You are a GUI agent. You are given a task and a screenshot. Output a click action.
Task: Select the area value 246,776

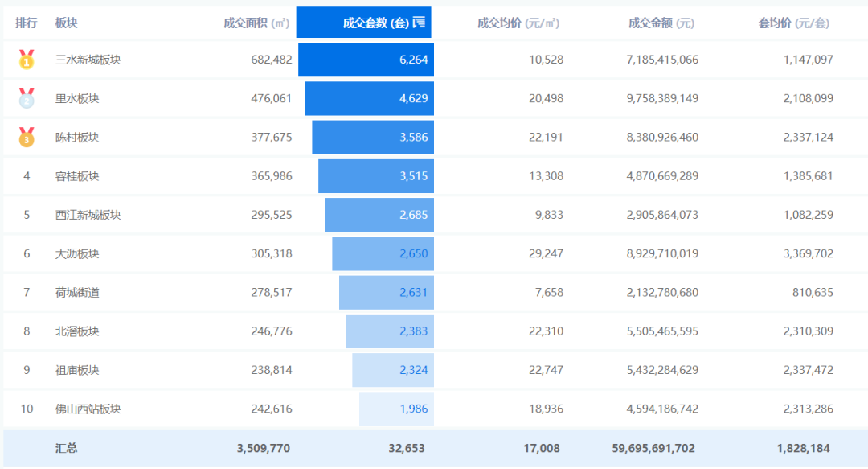click(272, 331)
